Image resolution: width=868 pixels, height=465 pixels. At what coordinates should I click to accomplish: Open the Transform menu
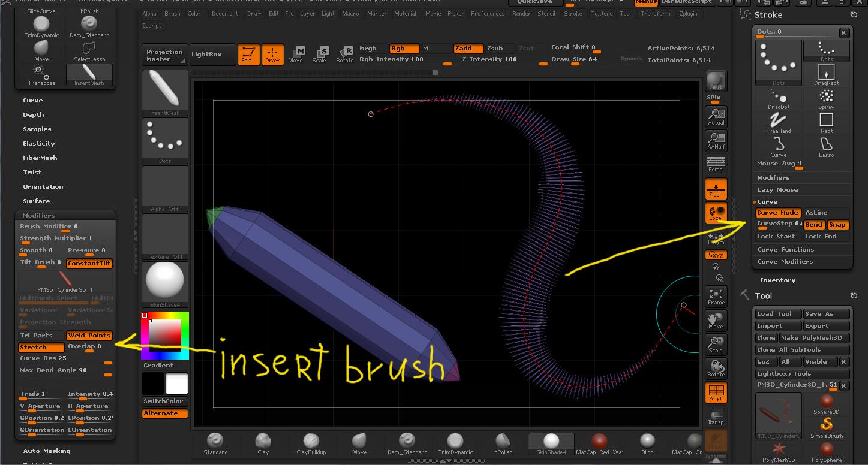pyautogui.click(x=656, y=14)
